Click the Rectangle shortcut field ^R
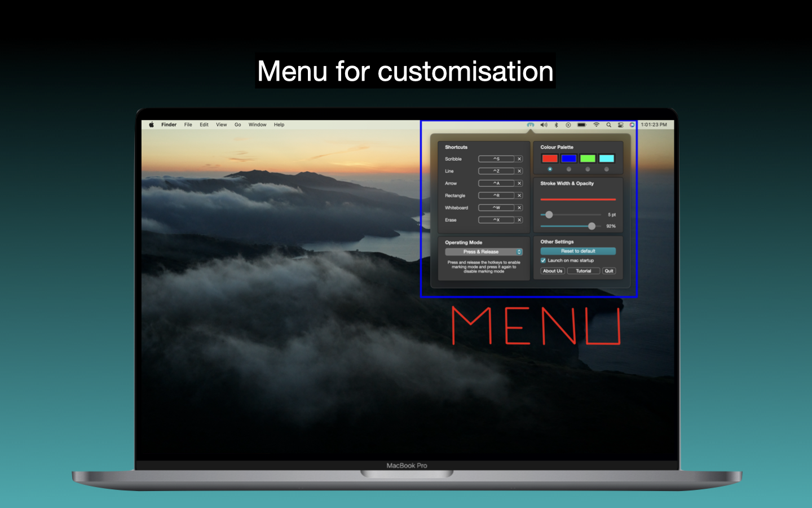The width and height of the screenshot is (812, 508). 496,196
